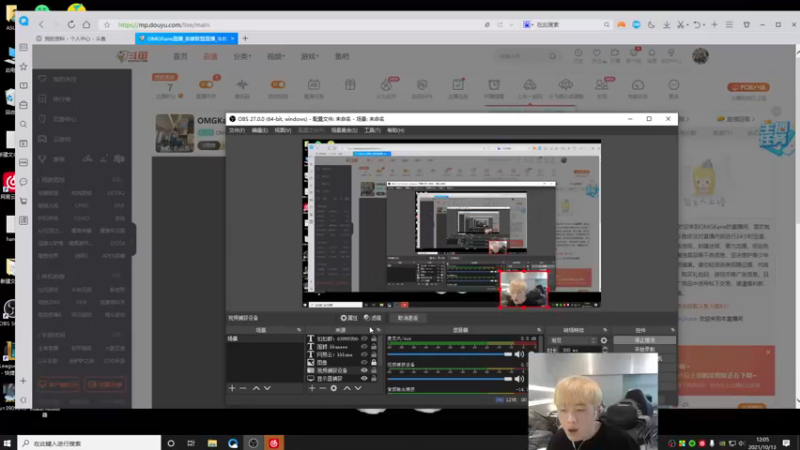Open source properties gear below sources list

pos(334,388)
